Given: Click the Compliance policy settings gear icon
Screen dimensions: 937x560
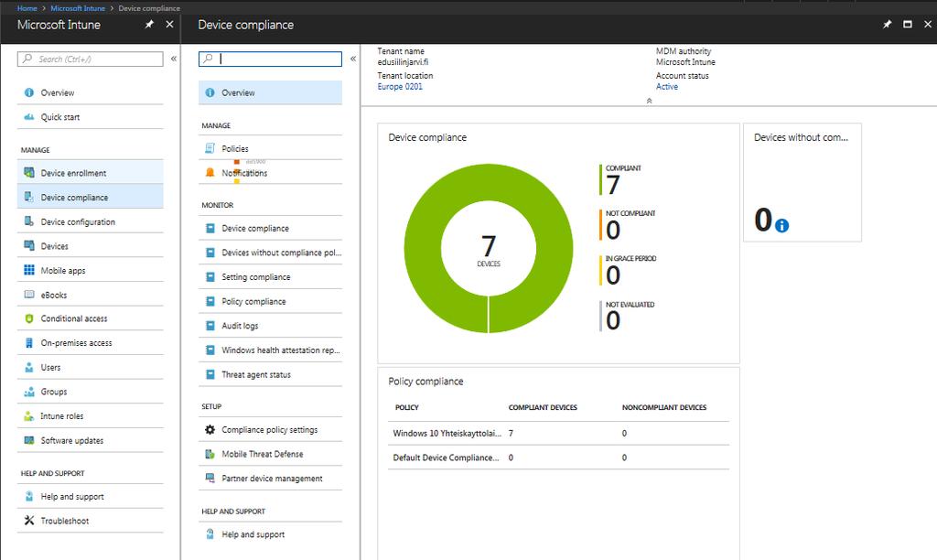Looking at the screenshot, I should pyautogui.click(x=210, y=430).
